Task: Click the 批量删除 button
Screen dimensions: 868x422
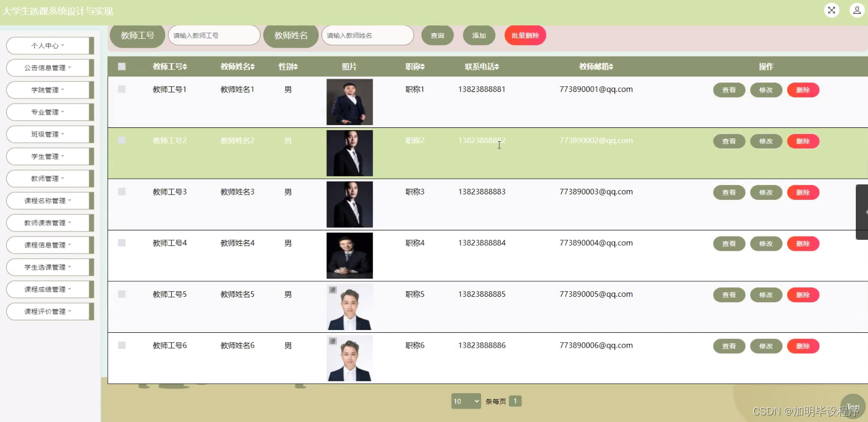Action: click(524, 35)
